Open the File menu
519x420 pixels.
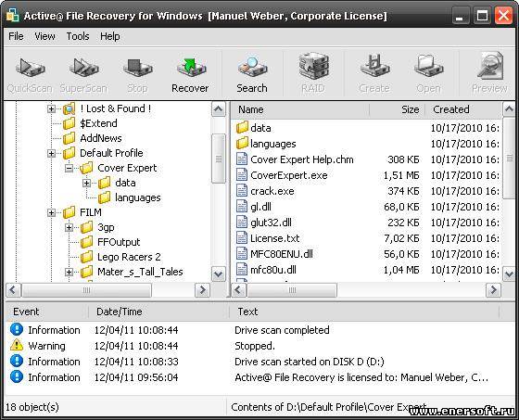click(16, 36)
